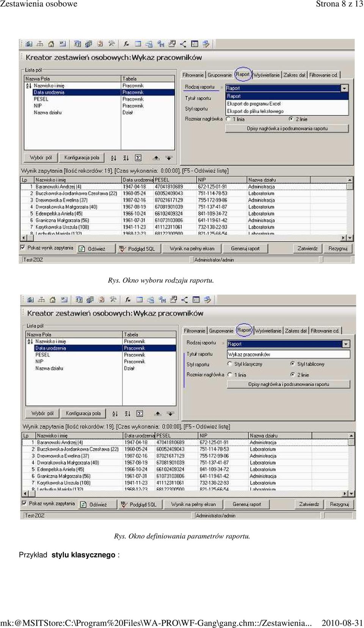This screenshot has width=364, height=628.
Task: Select 'Edempelska Aniela (45)' row in lower results
Action: tap(185, 469)
